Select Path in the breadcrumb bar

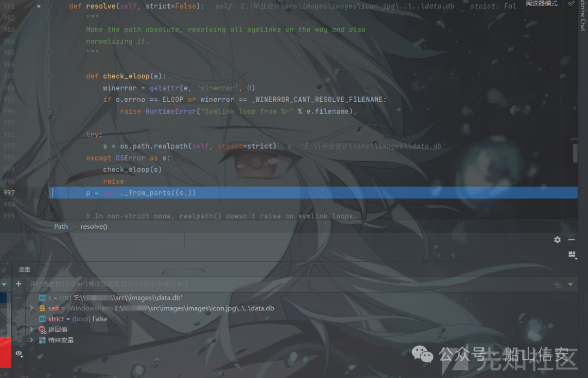point(61,226)
